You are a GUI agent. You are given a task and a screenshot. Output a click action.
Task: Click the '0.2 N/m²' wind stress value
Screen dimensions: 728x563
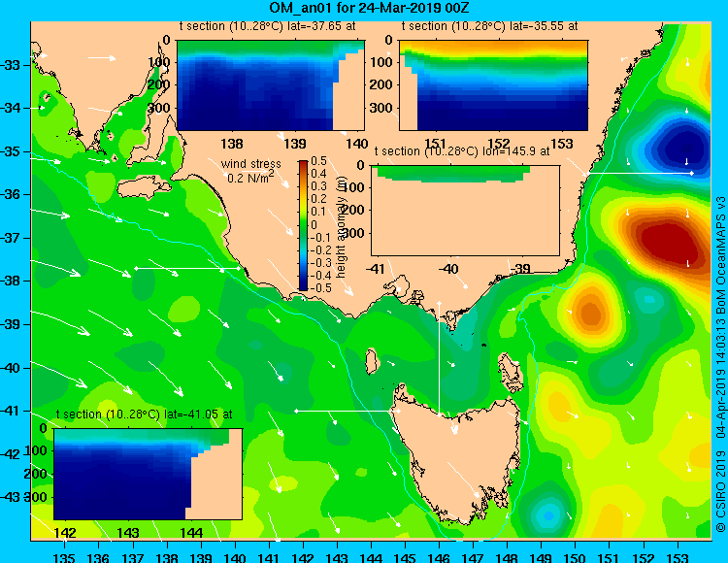tap(250, 177)
